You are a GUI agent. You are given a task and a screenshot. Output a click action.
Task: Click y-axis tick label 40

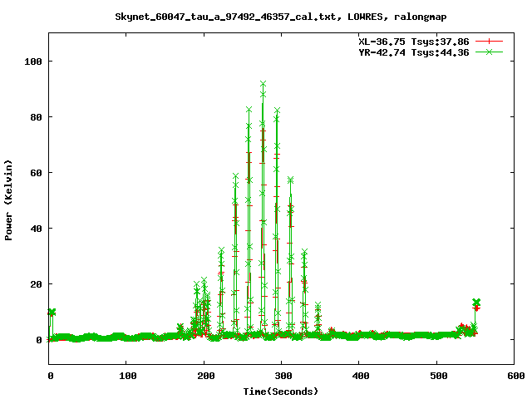36,229
